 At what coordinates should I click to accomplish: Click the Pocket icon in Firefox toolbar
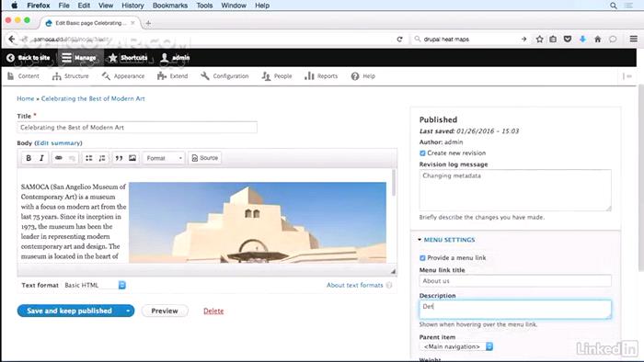tap(568, 39)
